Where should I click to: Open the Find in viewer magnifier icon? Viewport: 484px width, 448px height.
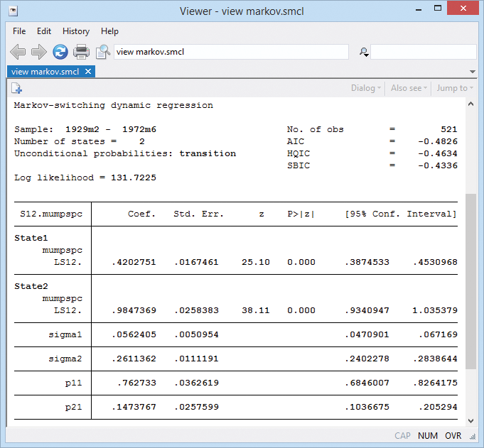pos(103,52)
